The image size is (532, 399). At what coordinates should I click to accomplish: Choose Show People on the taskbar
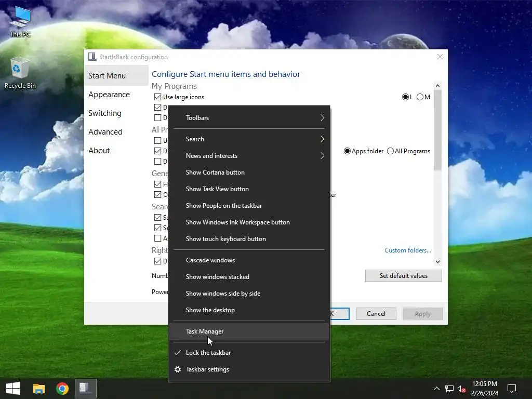[249, 206]
